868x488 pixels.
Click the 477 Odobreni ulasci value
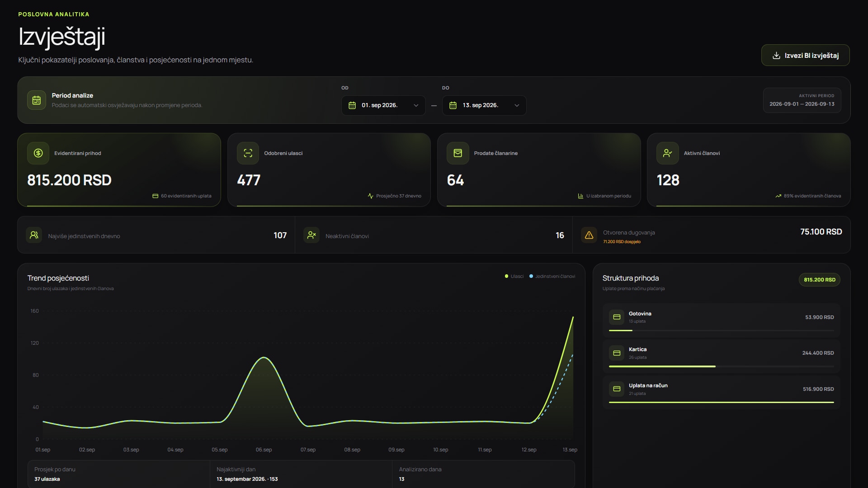tap(249, 180)
